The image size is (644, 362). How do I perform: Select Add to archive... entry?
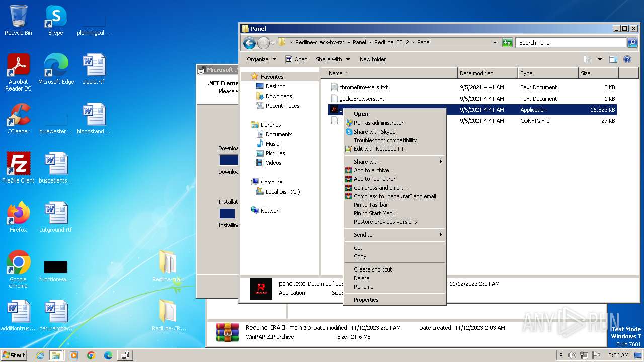[394, 170]
